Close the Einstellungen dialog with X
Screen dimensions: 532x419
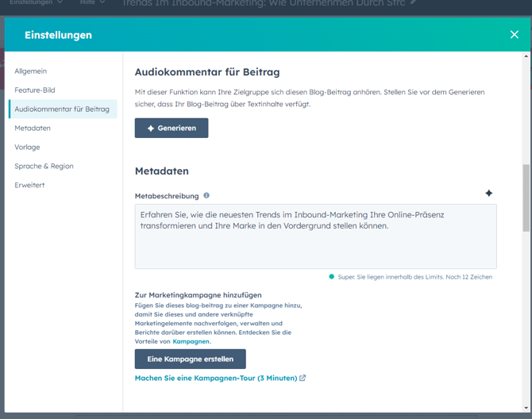(x=514, y=35)
